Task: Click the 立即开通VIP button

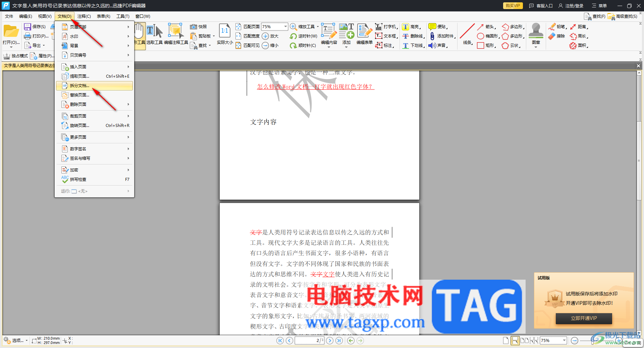Action: click(584, 318)
